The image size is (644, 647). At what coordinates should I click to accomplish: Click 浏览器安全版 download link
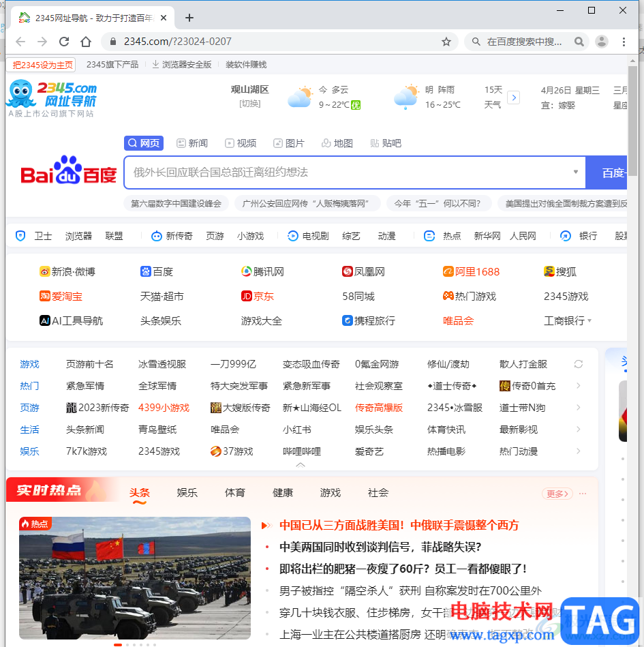(182, 64)
